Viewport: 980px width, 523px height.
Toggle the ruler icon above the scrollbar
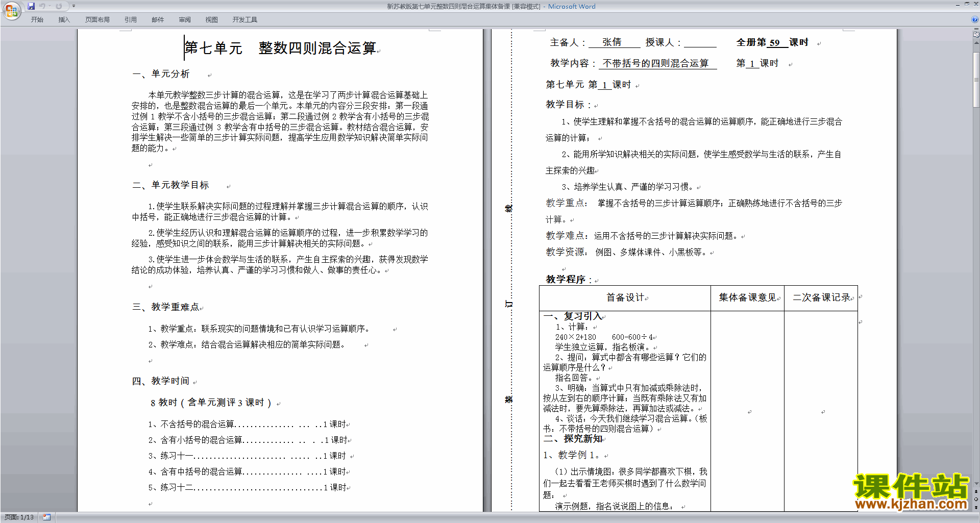(x=976, y=35)
